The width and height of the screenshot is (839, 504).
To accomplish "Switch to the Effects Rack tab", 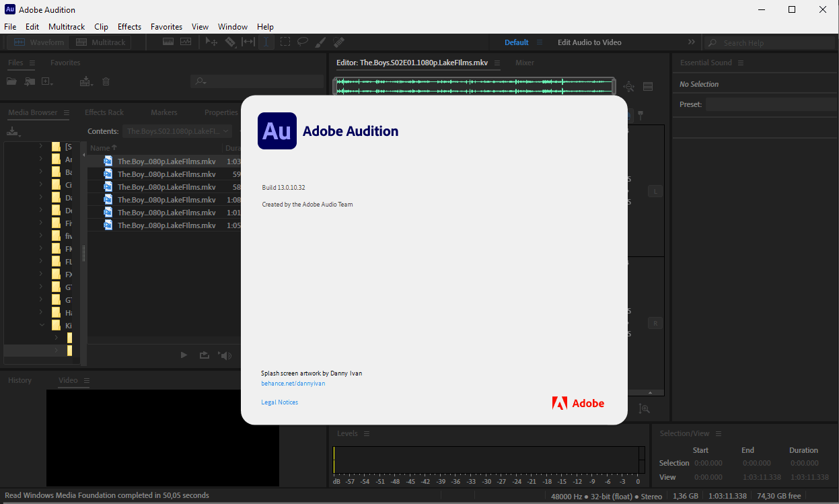I will (104, 112).
